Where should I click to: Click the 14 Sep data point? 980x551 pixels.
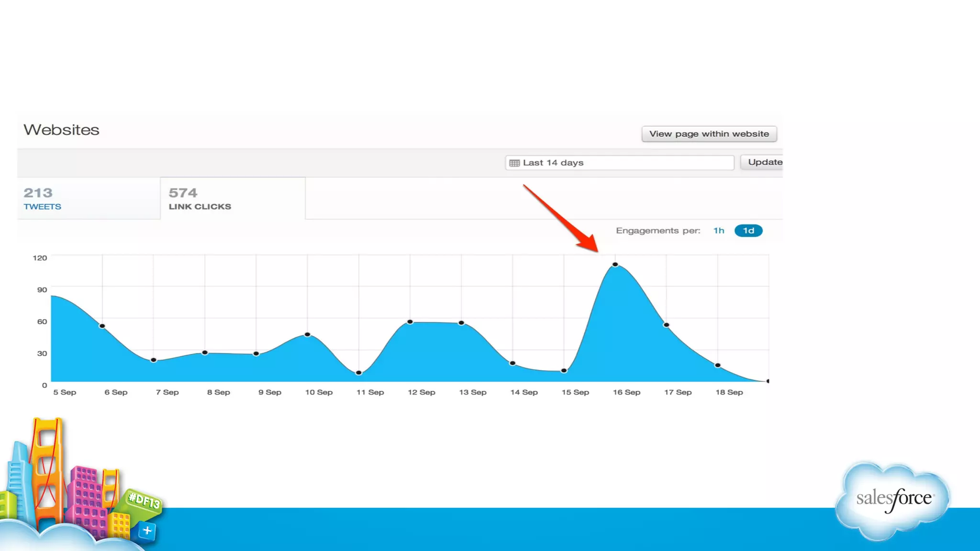click(512, 363)
